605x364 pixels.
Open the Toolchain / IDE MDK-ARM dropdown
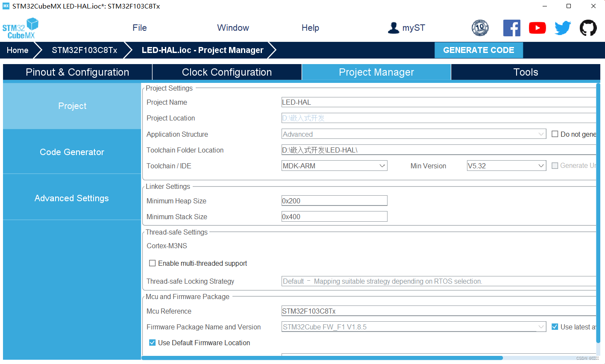(334, 166)
